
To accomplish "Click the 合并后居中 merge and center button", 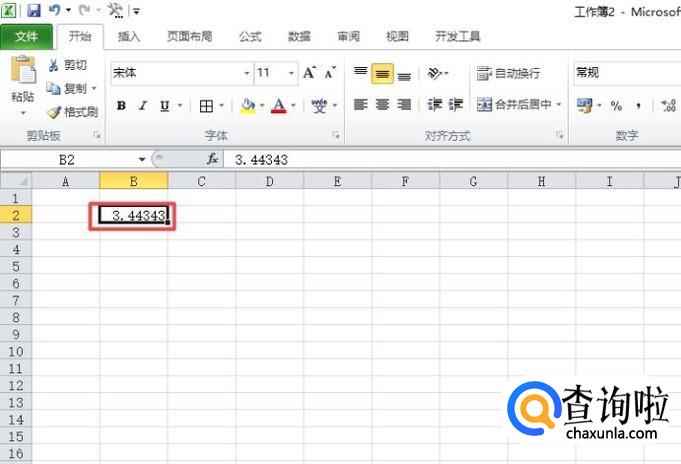I will pos(519,105).
